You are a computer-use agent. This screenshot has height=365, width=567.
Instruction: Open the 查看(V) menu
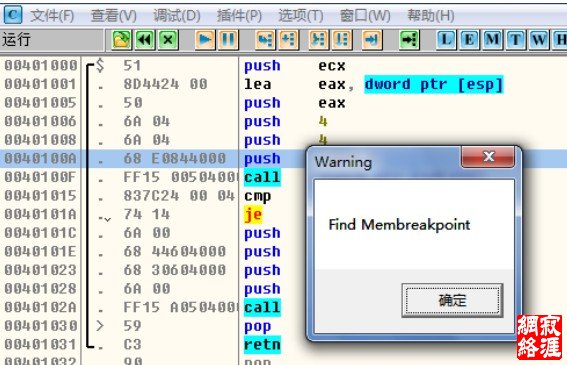pos(114,16)
